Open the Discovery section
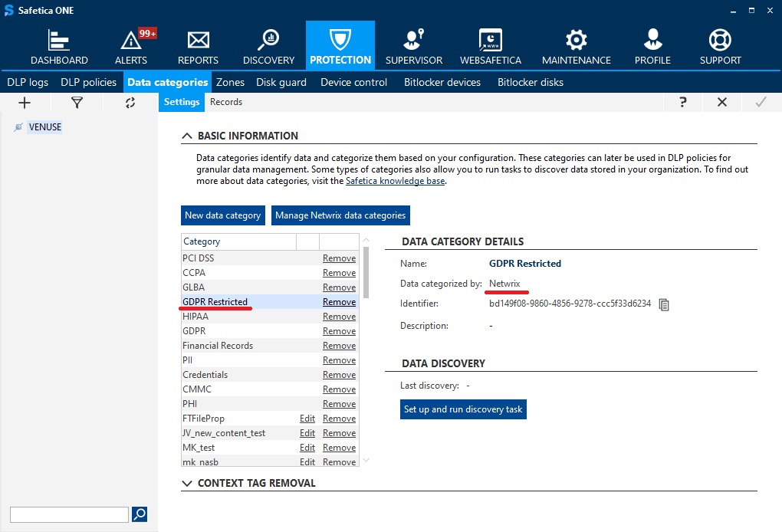 (269, 46)
